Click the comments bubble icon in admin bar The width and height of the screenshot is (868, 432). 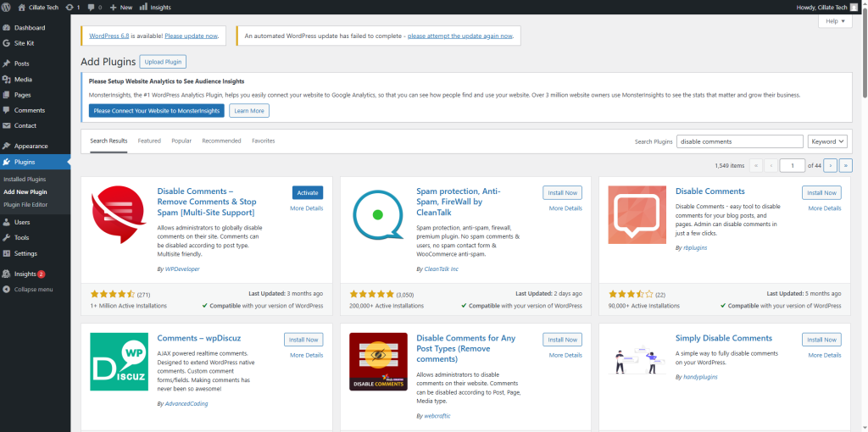click(x=94, y=7)
